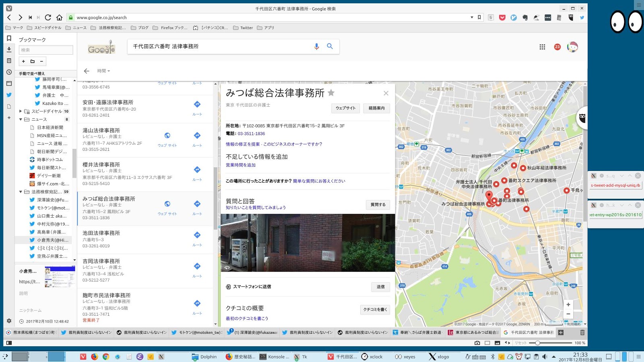644x362 pixels.
Task: Toggle page tiling in status bar
Action: [487, 343]
